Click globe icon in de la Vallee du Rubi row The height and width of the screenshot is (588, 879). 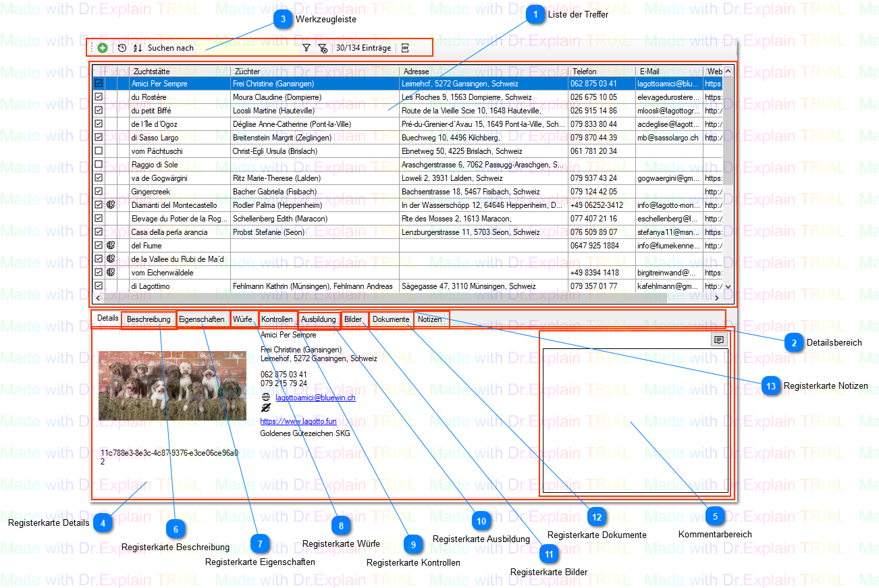coord(111,259)
